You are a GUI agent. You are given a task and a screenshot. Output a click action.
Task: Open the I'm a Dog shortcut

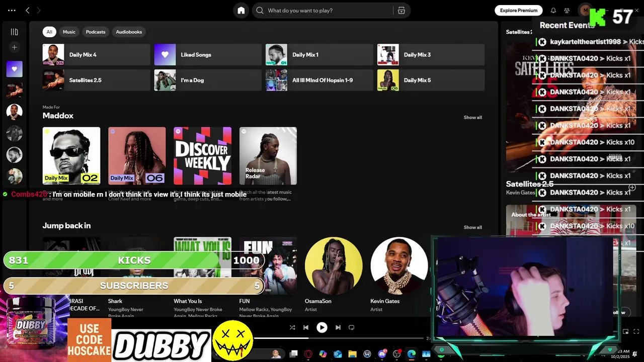[x=208, y=80]
